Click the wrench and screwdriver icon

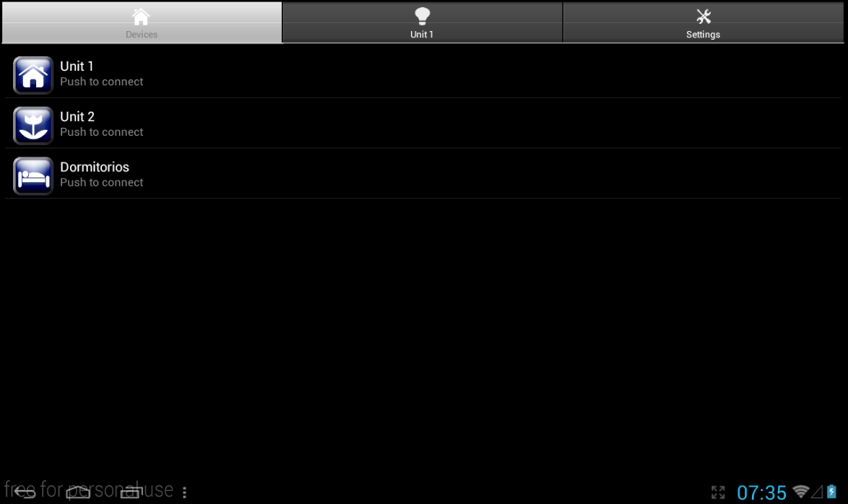(703, 16)
